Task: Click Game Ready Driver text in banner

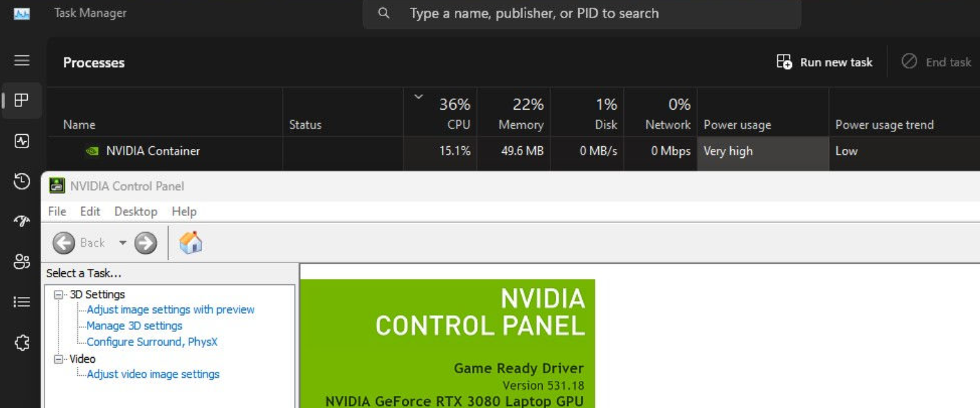Action: [518, 369]
